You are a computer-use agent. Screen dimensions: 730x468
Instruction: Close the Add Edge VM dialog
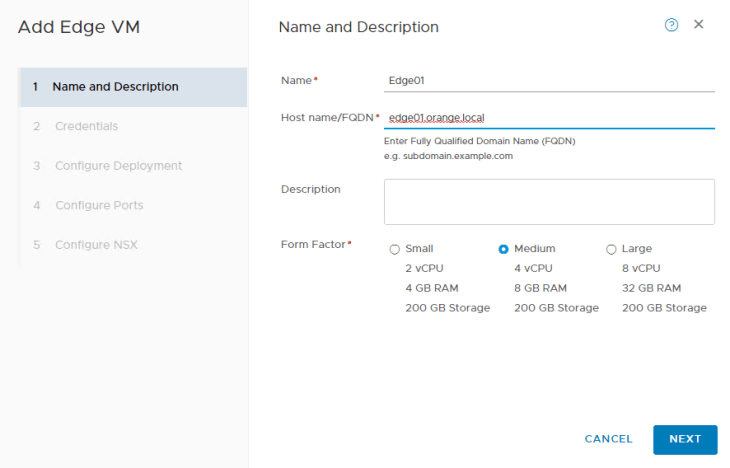click(x=699, y=24)
